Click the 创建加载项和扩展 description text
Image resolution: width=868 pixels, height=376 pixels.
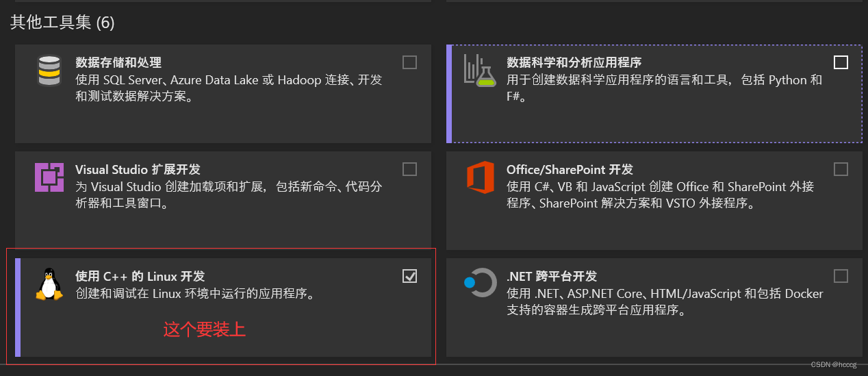pyautogui.click(x=229, y=195)
